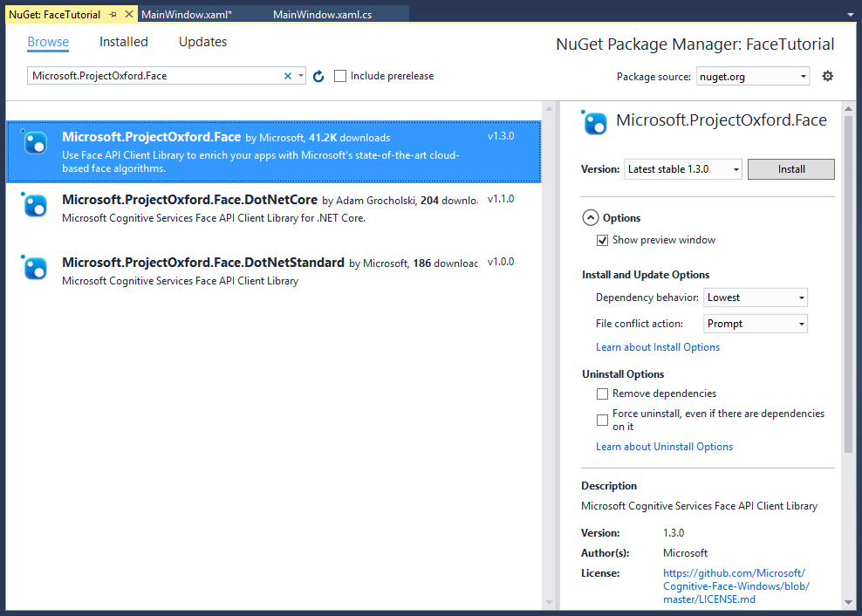862x616 pixels.
Task: Click package icon in details pane header
Action: click(x=595, y=123)
